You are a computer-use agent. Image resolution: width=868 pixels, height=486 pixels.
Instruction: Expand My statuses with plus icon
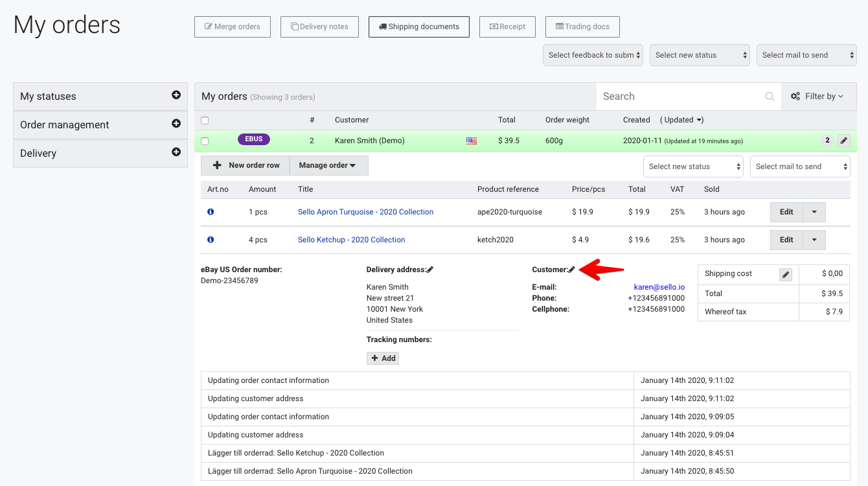click(x=176, y=95)
